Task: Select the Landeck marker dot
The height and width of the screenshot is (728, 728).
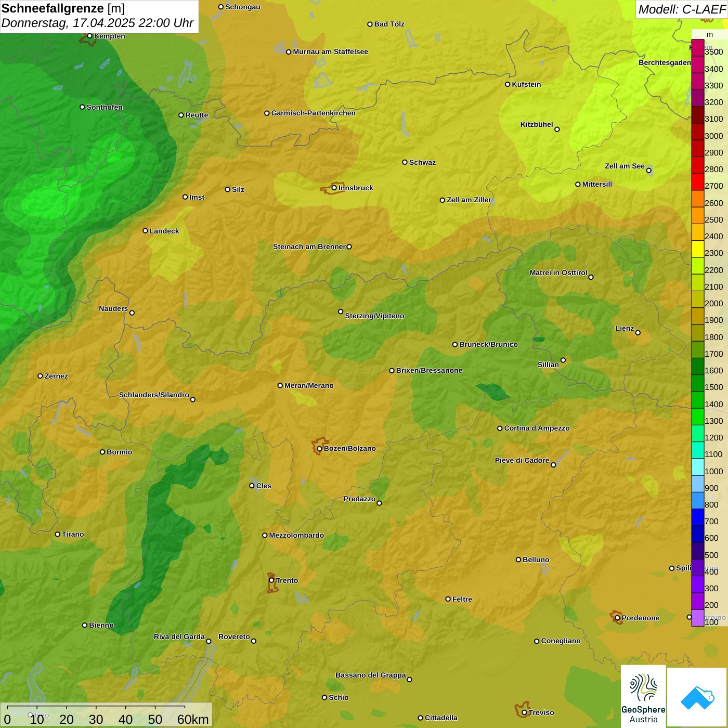Action: coord(145,230)
